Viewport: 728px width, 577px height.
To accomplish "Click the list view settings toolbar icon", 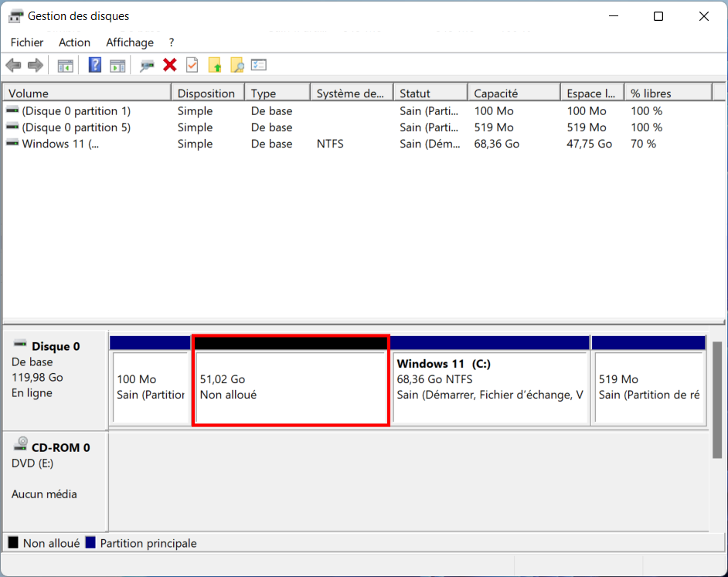I will coord(259,65).
